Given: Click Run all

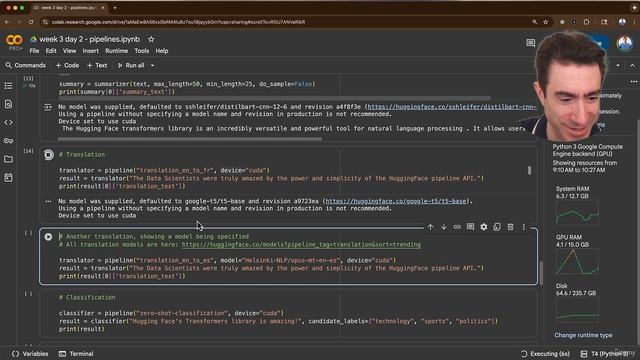Looking at the screenshot, I should tap(131, 65).
